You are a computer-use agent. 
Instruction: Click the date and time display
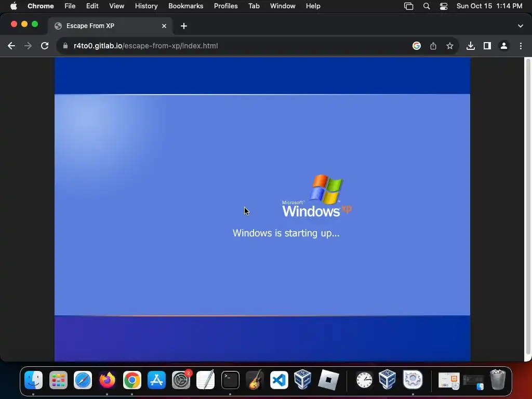coord(489,6)
